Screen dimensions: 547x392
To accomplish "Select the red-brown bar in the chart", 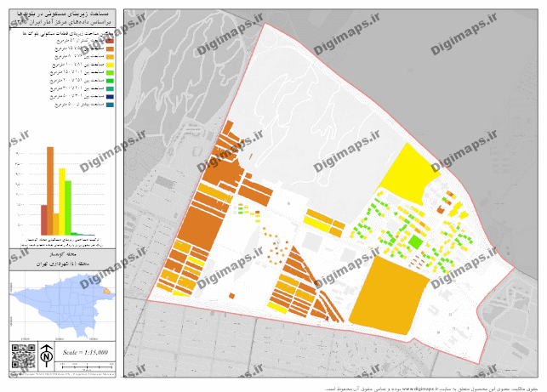I will click(43, 219).
